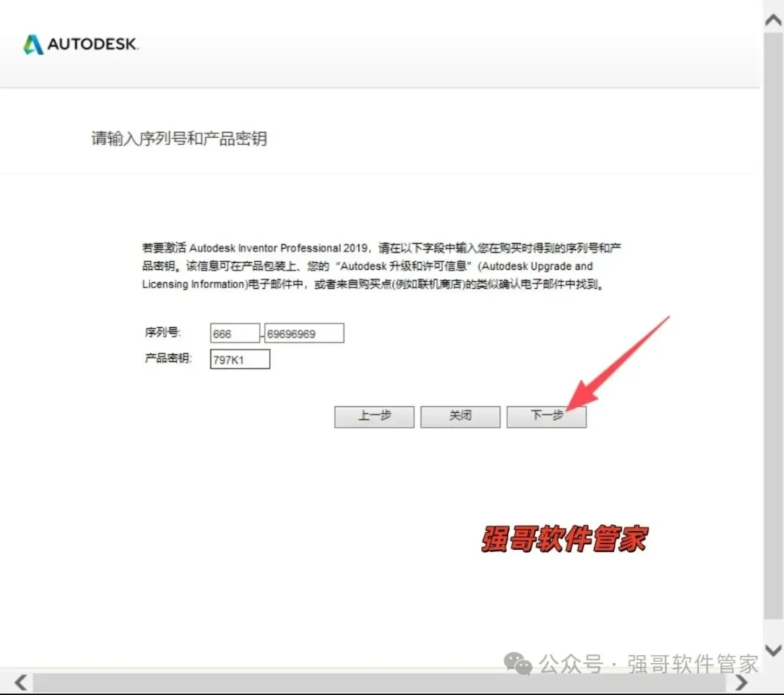
Task: Click the 产品密钥 label
Action: 168,358
